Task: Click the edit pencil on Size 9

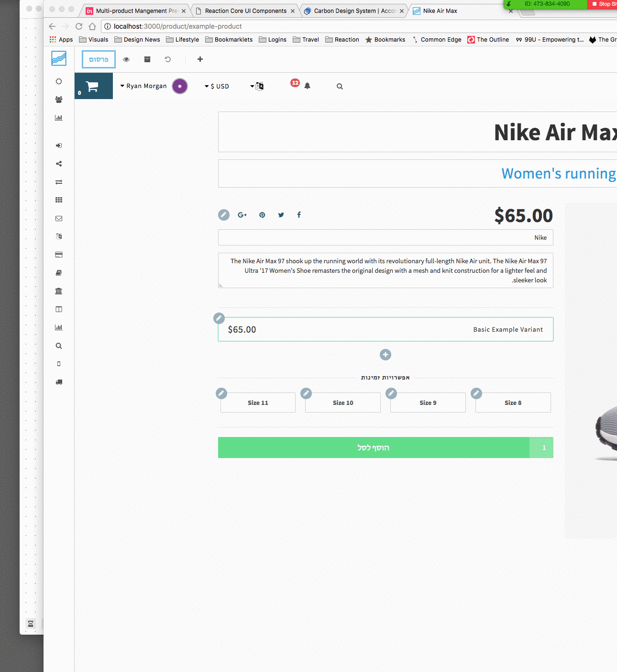Action: [391, 393]
